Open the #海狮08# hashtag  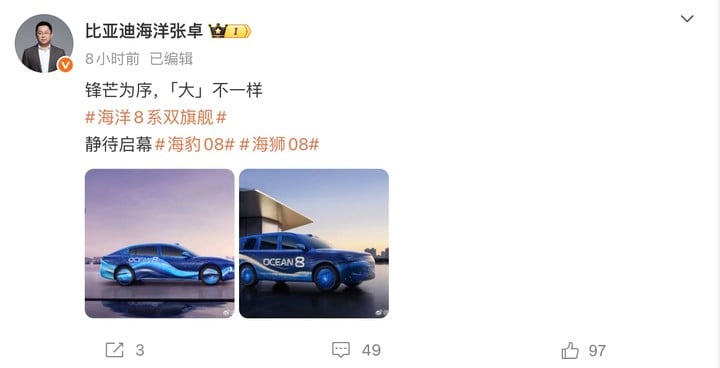pos(279,145)
